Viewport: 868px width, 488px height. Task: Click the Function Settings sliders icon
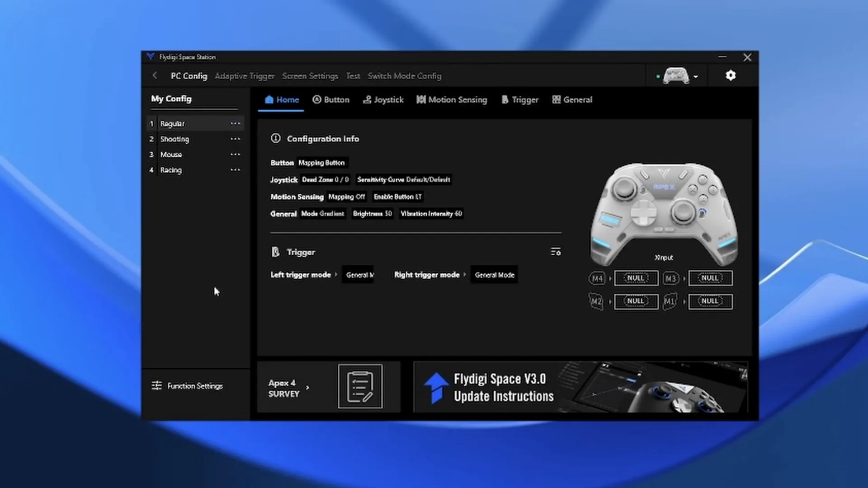tap(157, 385)
